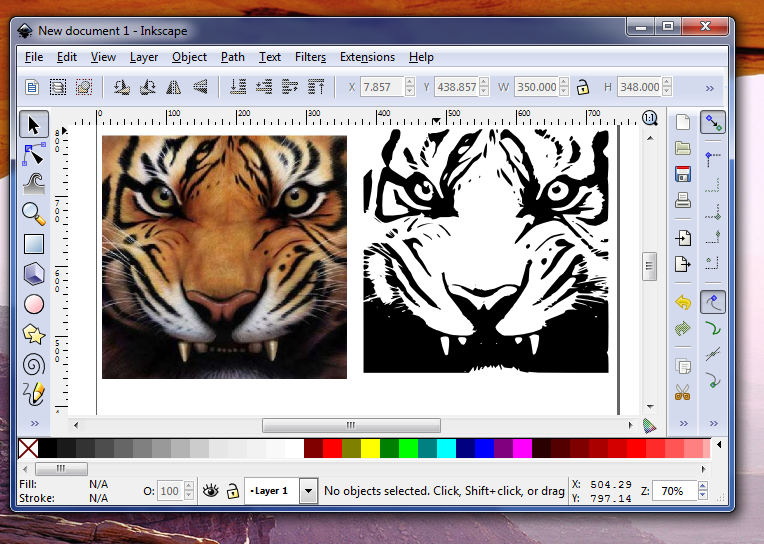
Task: Activate the Star and polygon tool
Action: pyautogui.click(x=34, y=334)
